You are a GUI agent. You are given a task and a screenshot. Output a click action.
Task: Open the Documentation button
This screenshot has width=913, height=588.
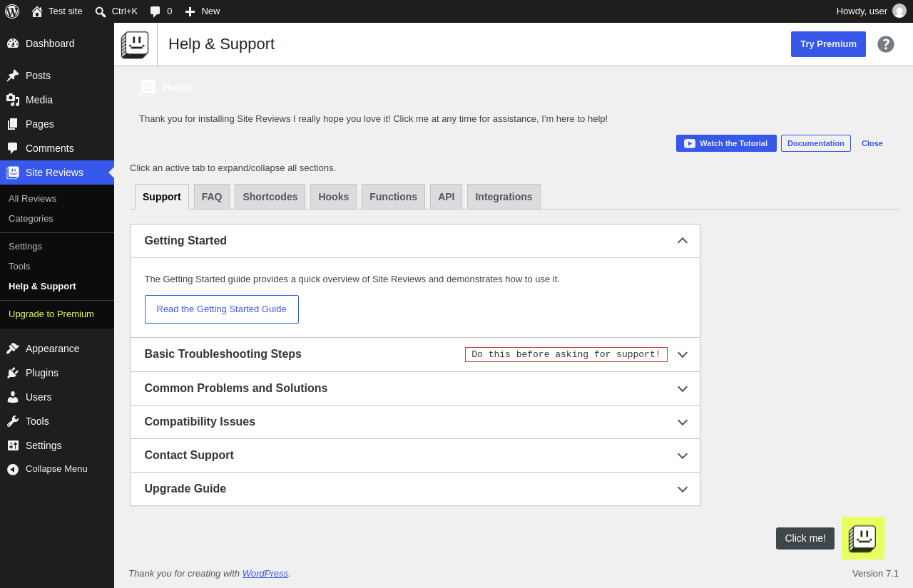[816, 143]
